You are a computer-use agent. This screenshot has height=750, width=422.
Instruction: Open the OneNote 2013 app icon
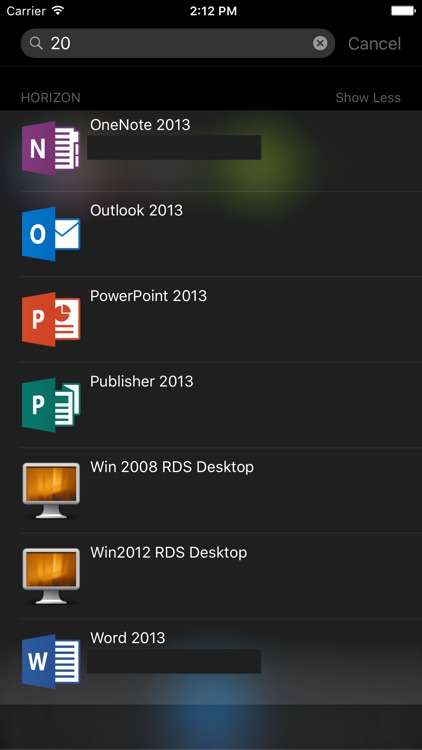(51, 148)
